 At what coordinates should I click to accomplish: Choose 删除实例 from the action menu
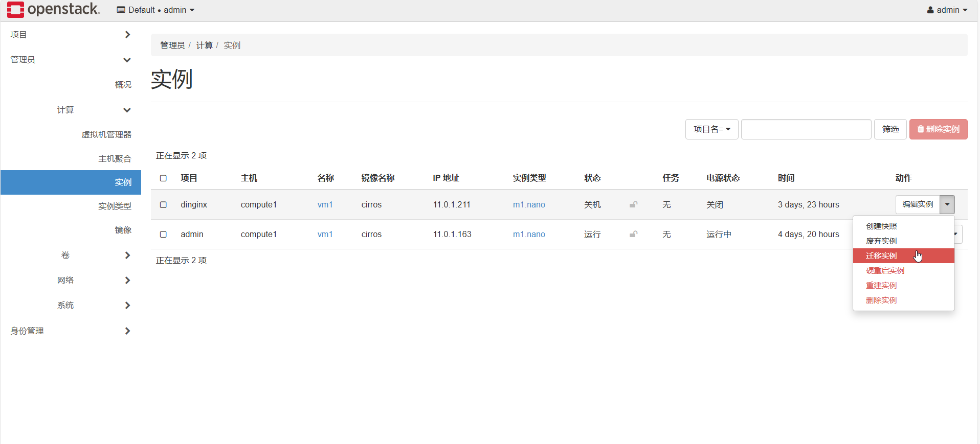903,300
